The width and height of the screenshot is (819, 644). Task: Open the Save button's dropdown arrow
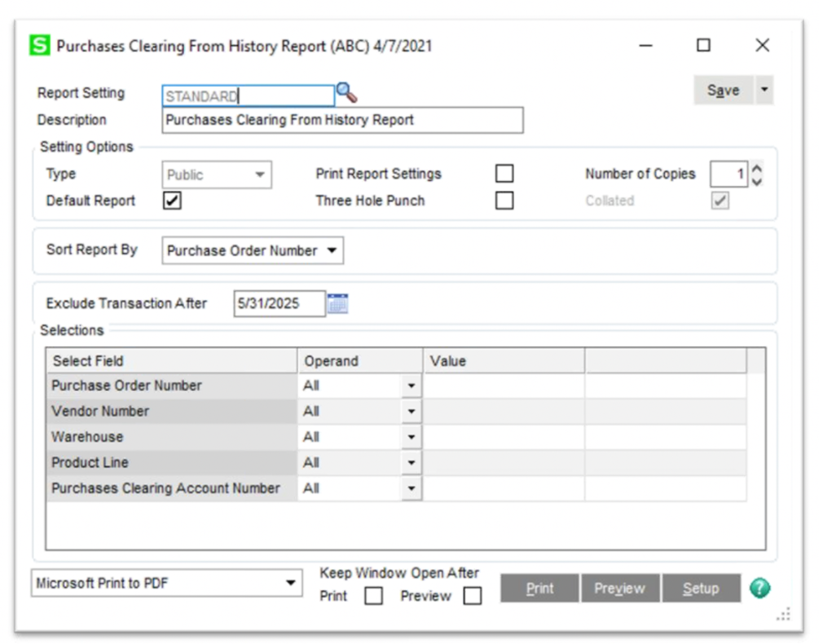click(765, 90)
